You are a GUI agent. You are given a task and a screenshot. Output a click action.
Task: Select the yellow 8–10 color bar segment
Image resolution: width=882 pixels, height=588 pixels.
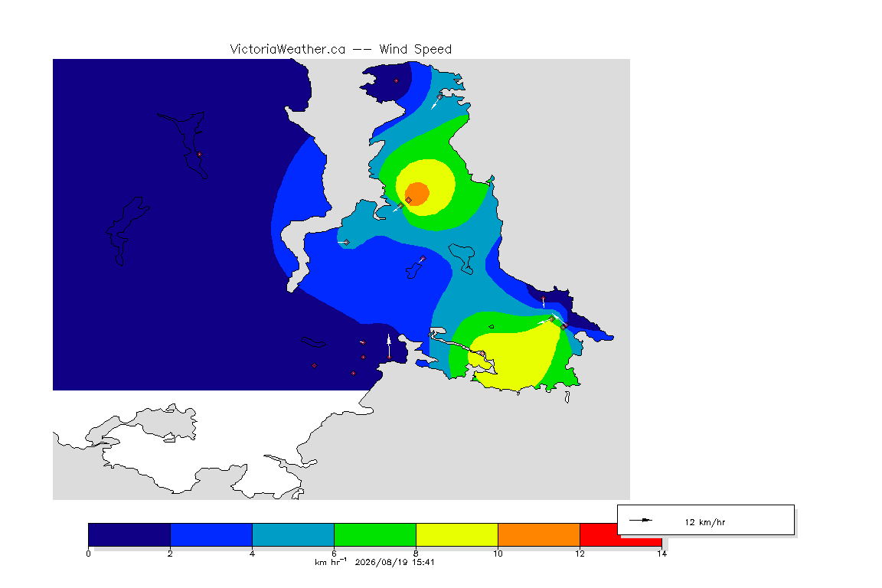click(457, 534)
